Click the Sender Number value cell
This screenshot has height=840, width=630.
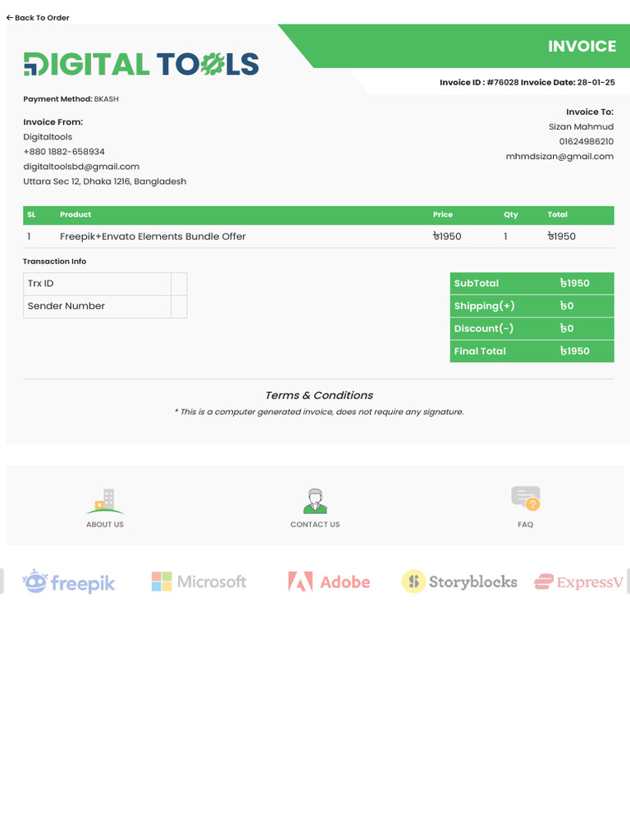click(179, 307)
